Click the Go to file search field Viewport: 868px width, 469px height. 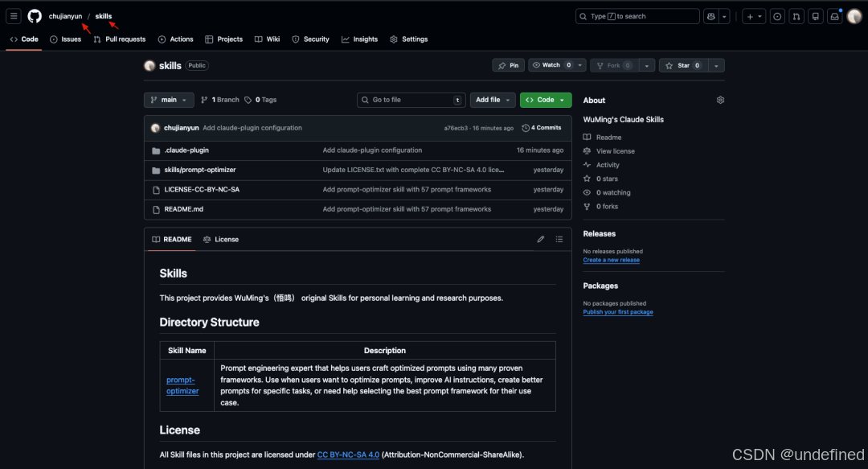pos(411,100)
